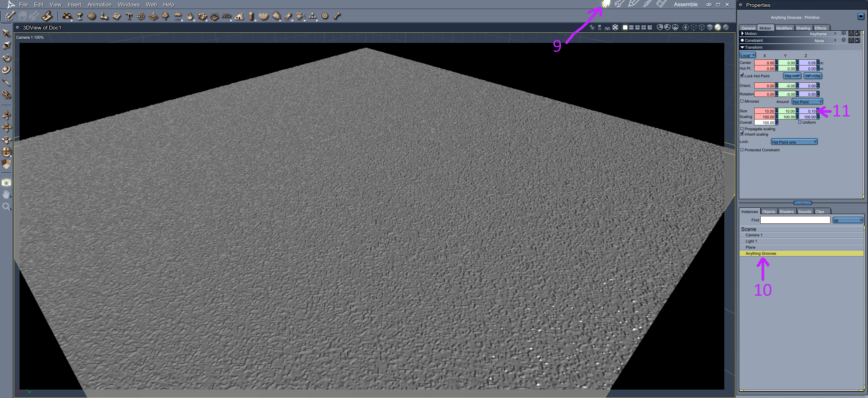Screen dimensions: 868x398
Task: Click the panel divider handle above Instances
Action: pyautogui.click(x=802, y=203)
